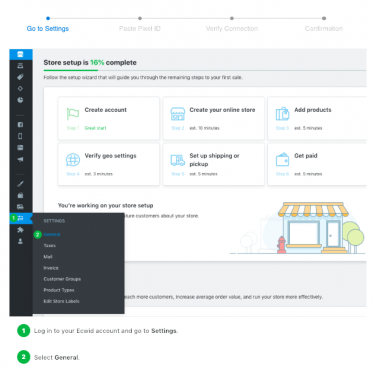This screenshot has width=373, height=375.
Task: Click the truck icon on Set up shipping
Action: tap(178, 160)
